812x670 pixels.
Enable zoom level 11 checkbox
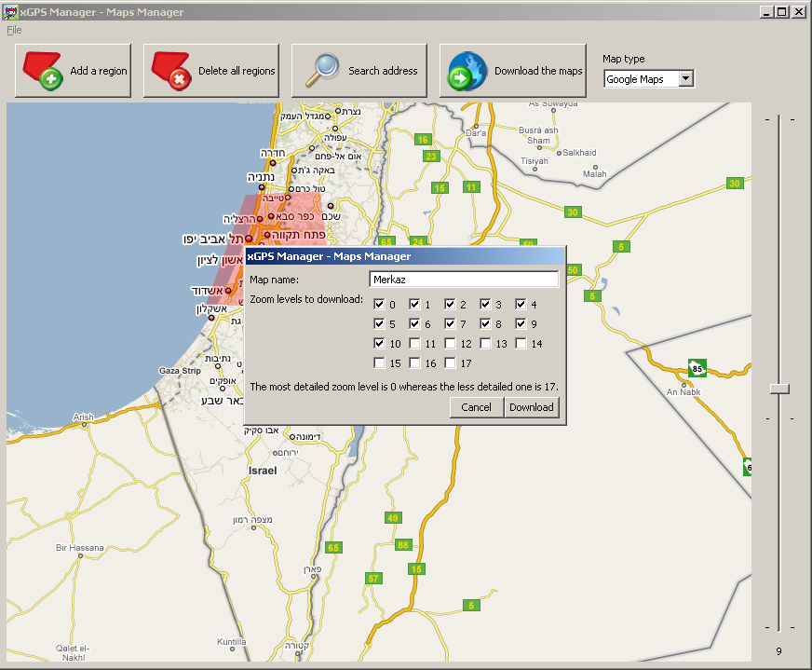point(414,344)
